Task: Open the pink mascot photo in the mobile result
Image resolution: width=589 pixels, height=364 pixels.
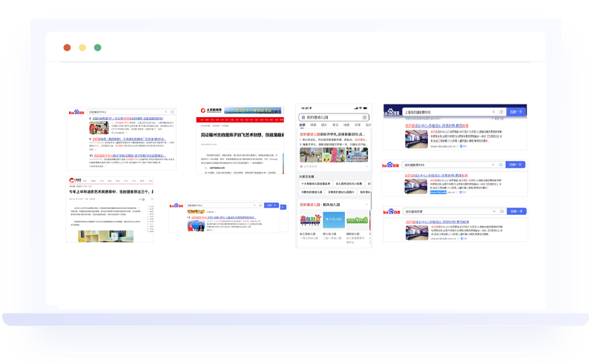Action: [x=333, y=155]
